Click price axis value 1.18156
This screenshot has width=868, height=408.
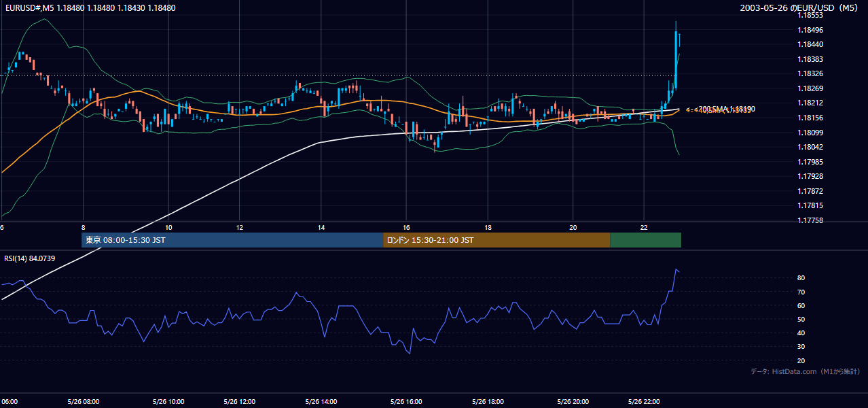(810, 118)
